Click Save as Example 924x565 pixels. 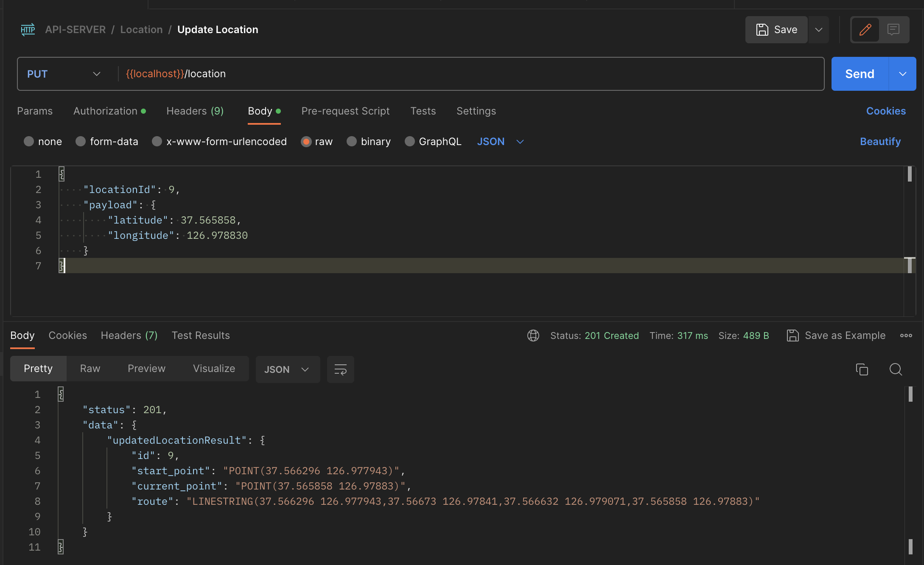836,336
